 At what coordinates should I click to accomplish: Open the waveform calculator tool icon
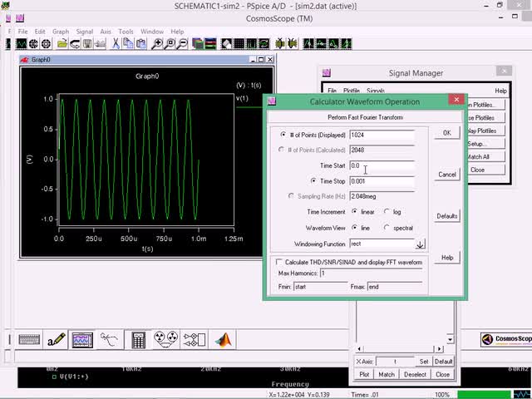point(138,339)
